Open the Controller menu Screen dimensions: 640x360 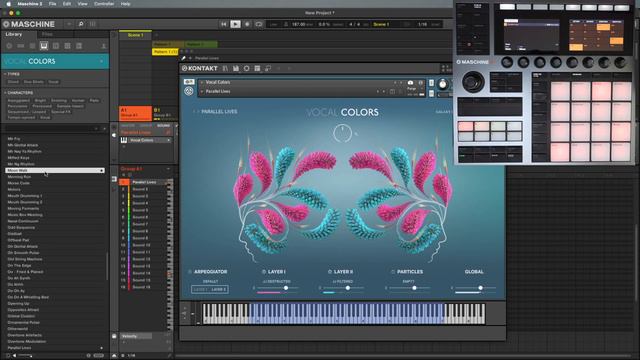click(104, 4)
